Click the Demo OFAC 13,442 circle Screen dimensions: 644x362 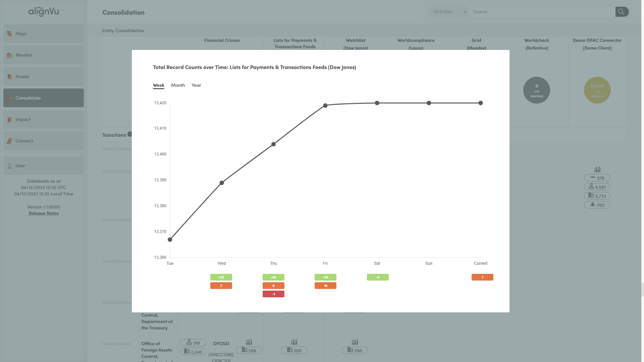click(x=597, y=90)
